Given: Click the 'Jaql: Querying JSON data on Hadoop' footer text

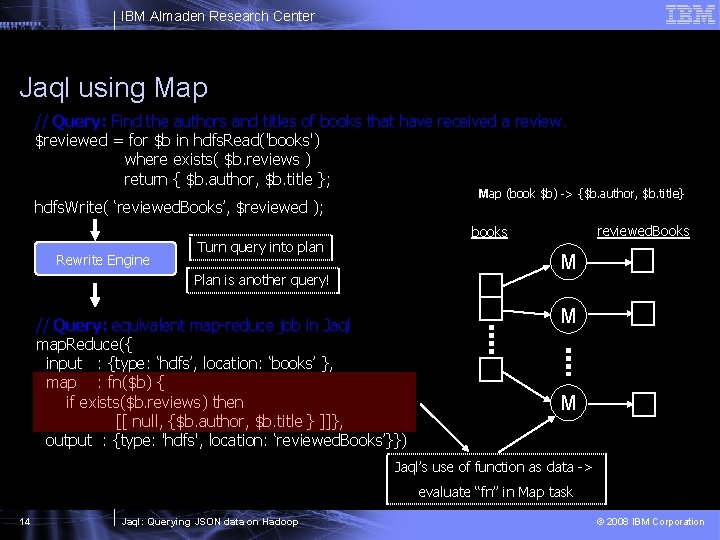Looking at the screenshot, I should point(210,522).
